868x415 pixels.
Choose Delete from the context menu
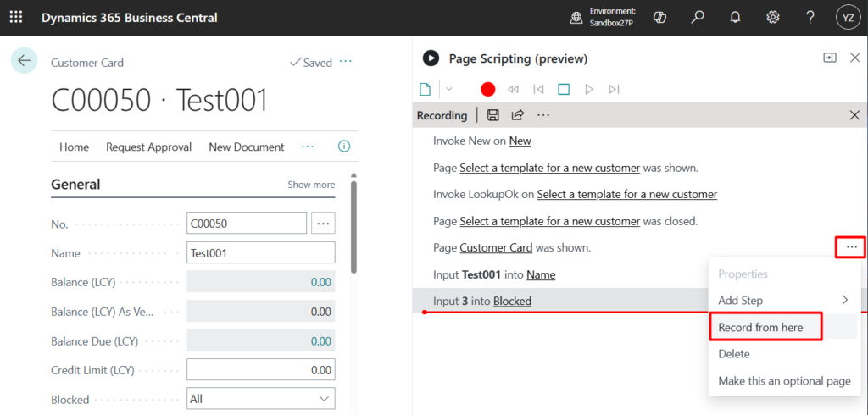point(734,354)
